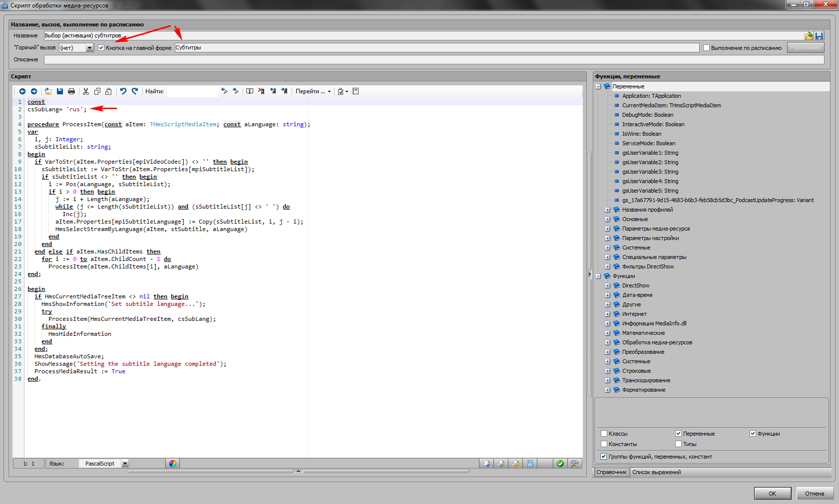Expand the 'Строковые' functions tree node
The width and height of the screenshot is (839, 504).
pyautogui.click(x=608, y=371)
